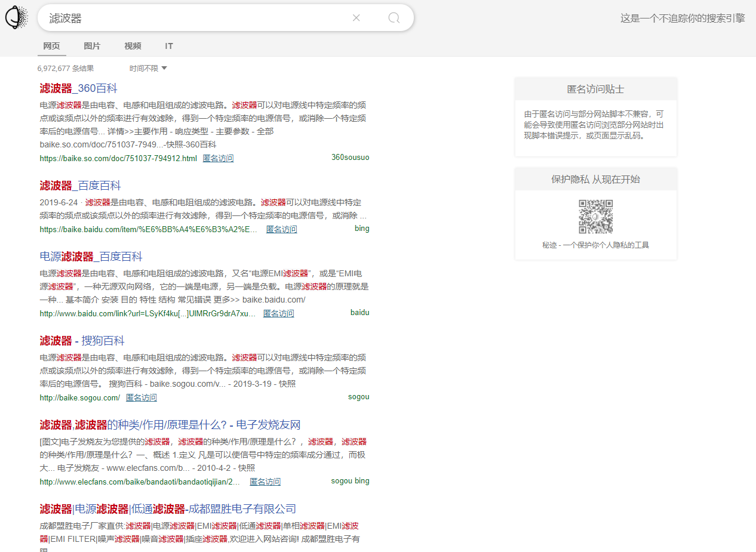
Task: Click the search engine logo icon
Action: pyautogui.click(x=16, y=18)
